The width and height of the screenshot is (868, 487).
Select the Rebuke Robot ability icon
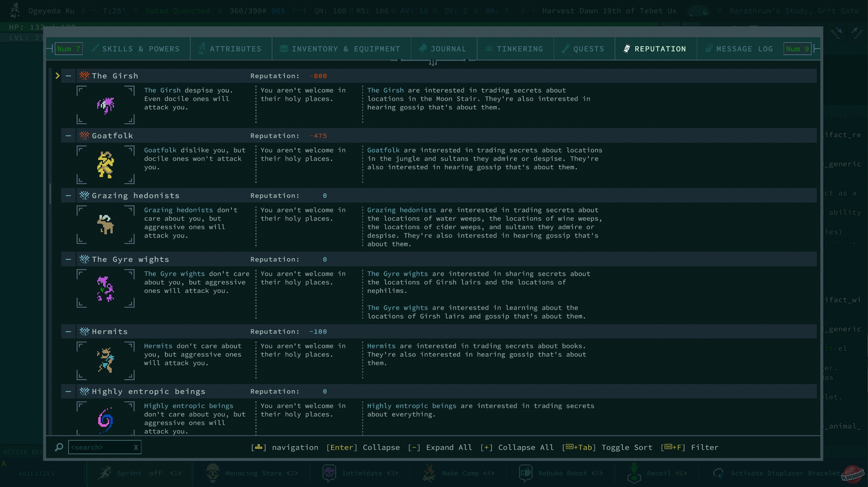(526, 473)
